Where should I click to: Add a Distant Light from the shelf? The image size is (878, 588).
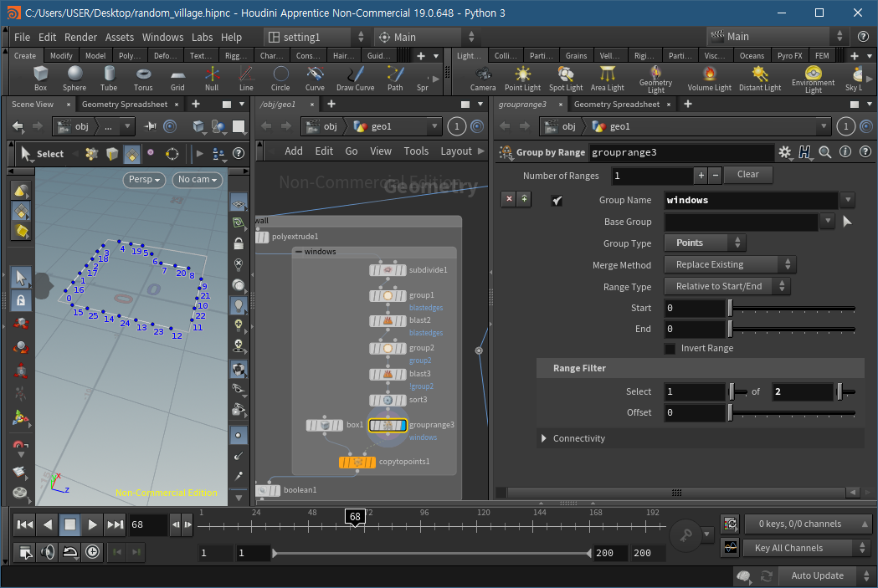click(760, 78)
